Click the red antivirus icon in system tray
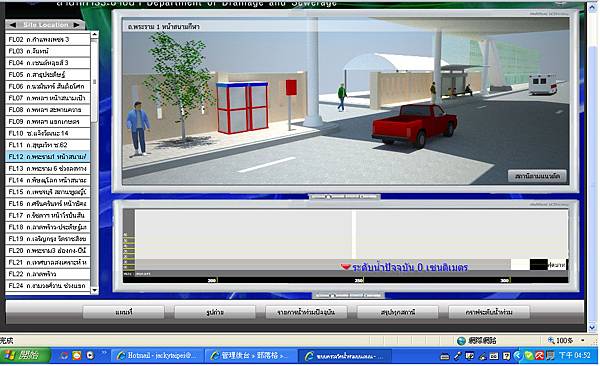Screen dimensions: 600x366 point(539,356)
